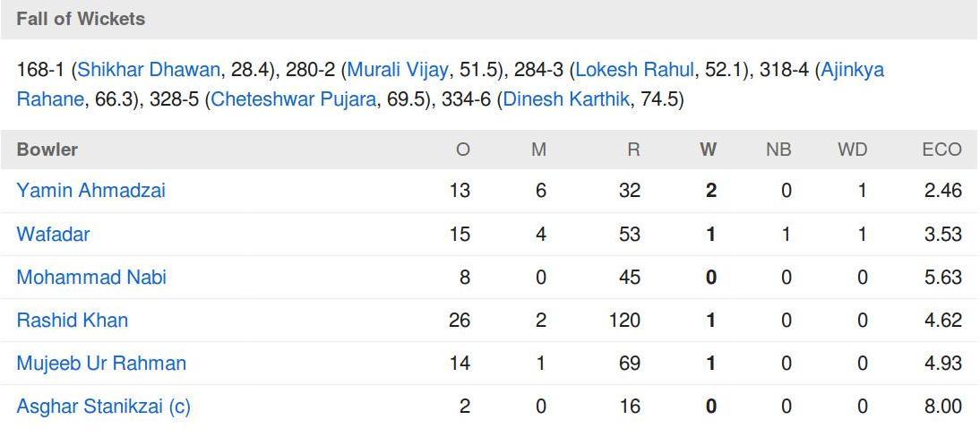Open Yamin Ahmadzai bowler profile

(x=91, y=190)
